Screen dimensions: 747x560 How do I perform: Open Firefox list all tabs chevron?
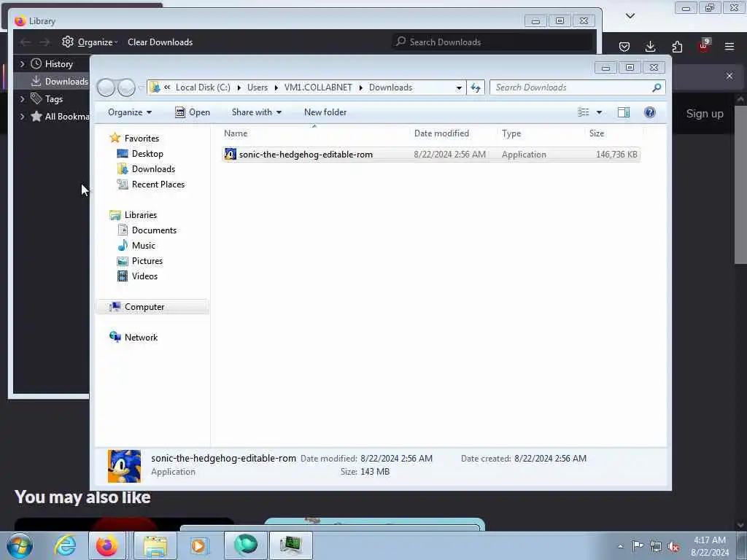(x=630, y=16)
